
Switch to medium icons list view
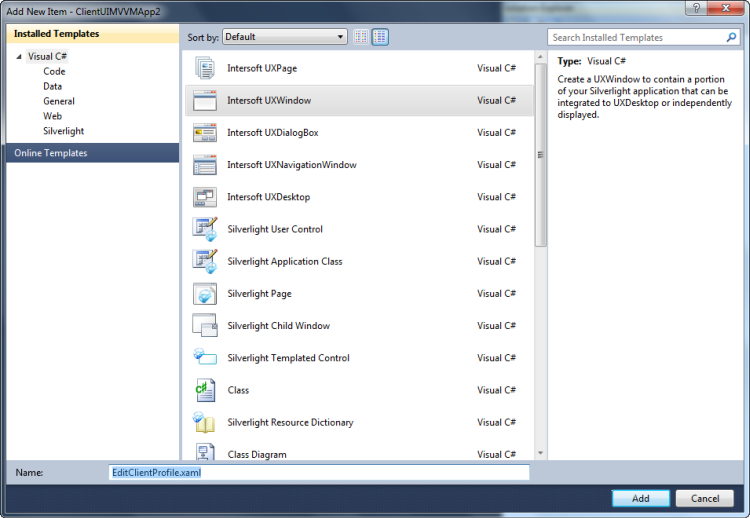tap(380, 37)
